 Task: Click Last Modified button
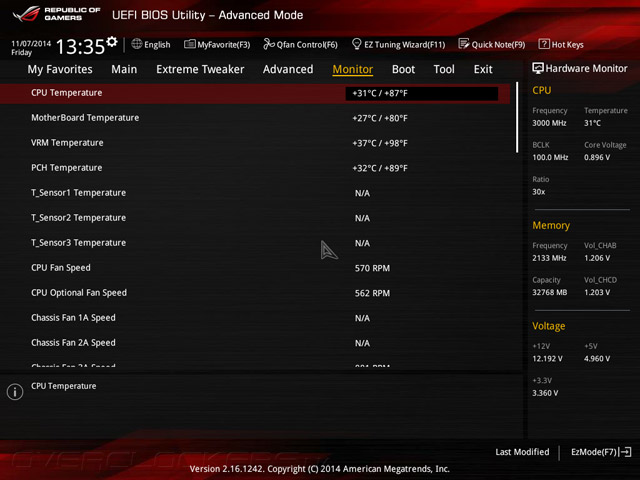(x=522, y=452)
